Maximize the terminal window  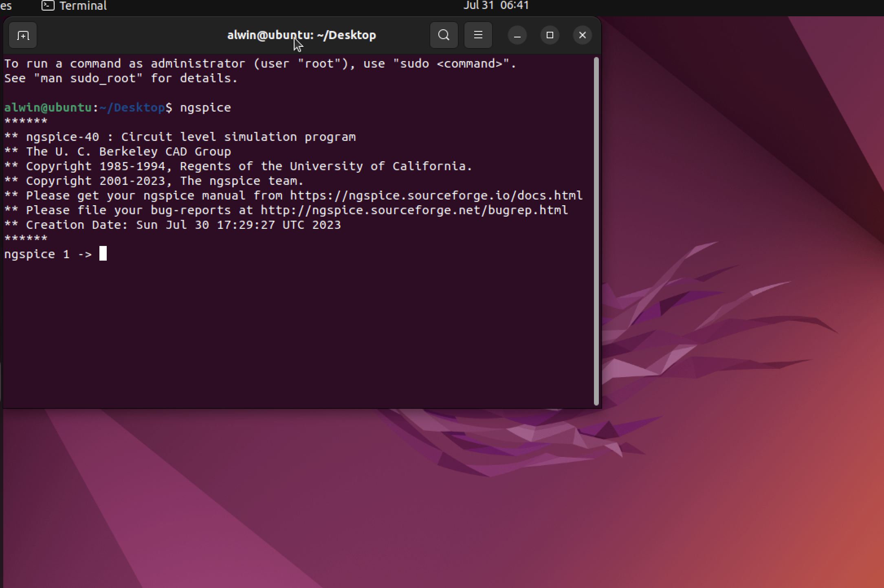tap(549, 35)
